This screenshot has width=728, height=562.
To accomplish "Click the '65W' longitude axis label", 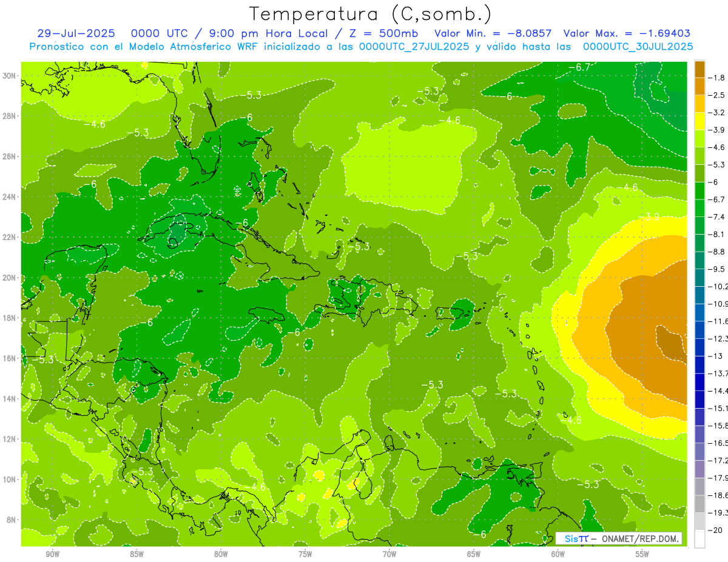I will (474, 554).
